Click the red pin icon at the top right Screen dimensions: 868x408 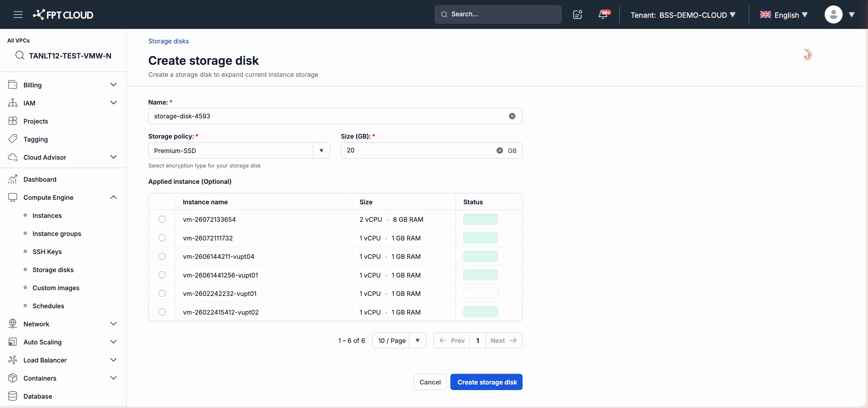coord(807,55)
